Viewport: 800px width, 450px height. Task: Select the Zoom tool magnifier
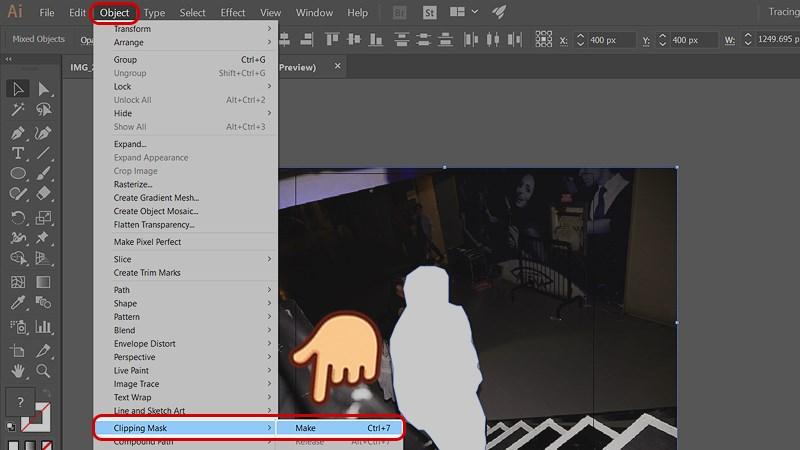43,371
